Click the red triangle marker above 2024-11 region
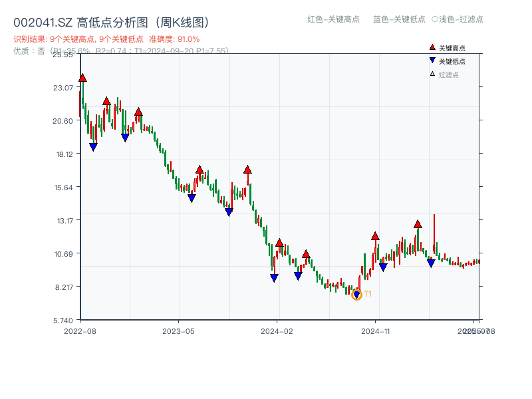 pos(375,235)
